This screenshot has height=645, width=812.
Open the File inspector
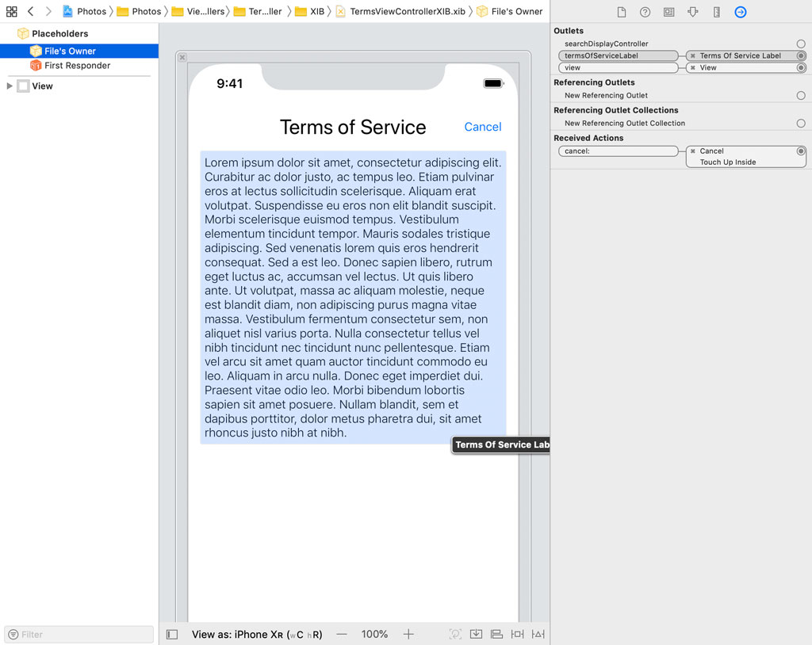[x=622, y=12]
